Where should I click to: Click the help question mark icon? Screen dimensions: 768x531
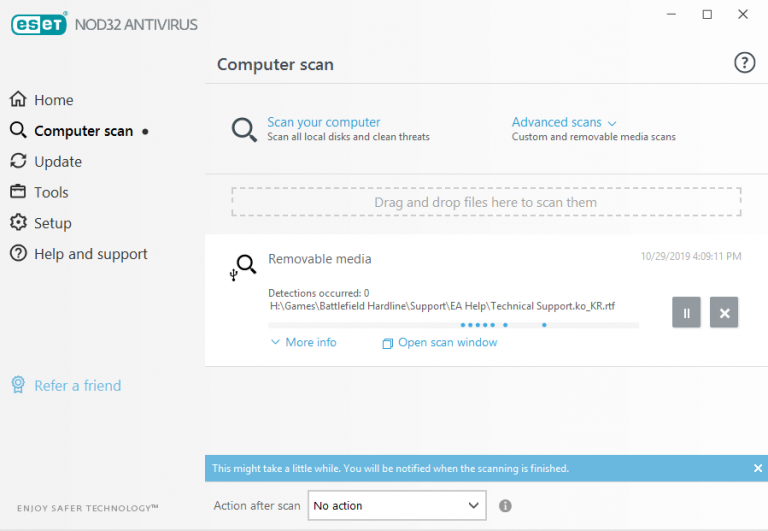(x=744, y=63)
